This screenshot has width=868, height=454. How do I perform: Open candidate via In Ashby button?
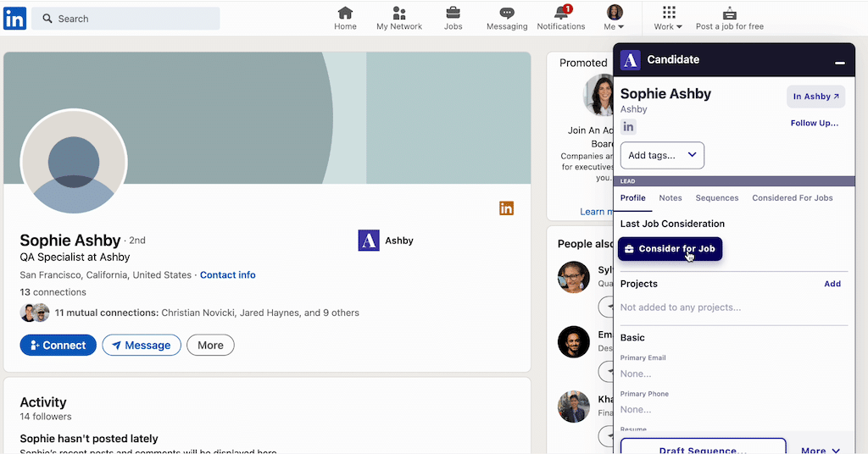816,97
